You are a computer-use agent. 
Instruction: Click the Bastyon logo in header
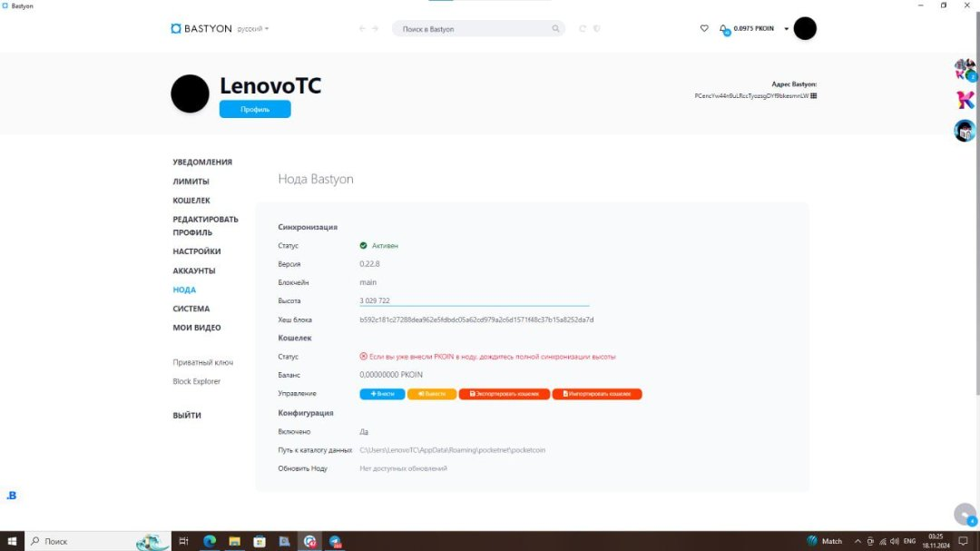click(x=201, y=29)
